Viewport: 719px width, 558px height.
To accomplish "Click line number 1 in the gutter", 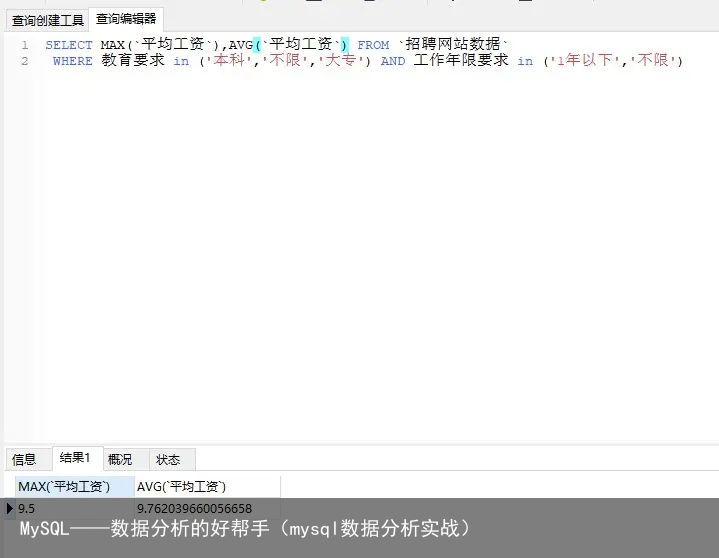I will pos(25,45).
